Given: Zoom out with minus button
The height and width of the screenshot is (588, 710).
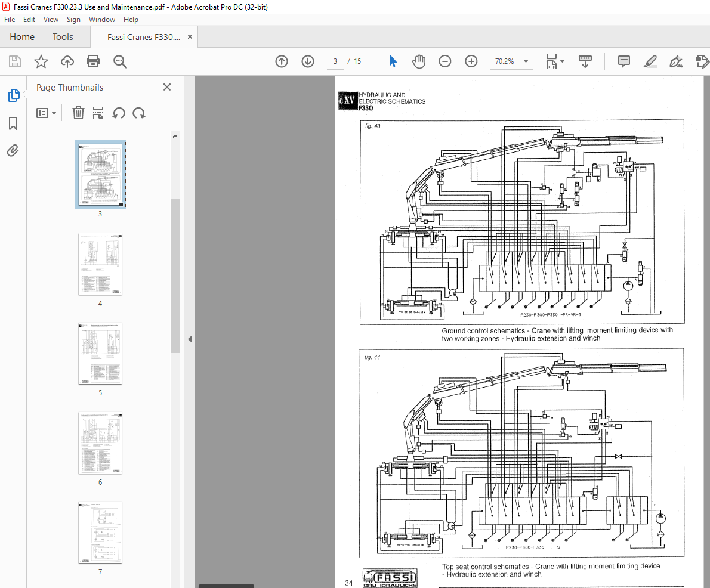Looking at the screenshot, I should click(x=445, y=61).
